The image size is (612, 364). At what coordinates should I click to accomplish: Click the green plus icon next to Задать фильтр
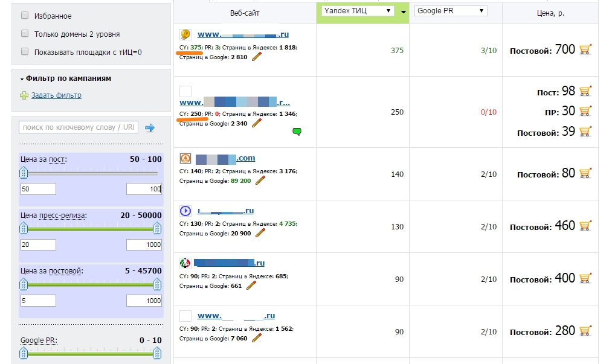click(x=24, y=95)
